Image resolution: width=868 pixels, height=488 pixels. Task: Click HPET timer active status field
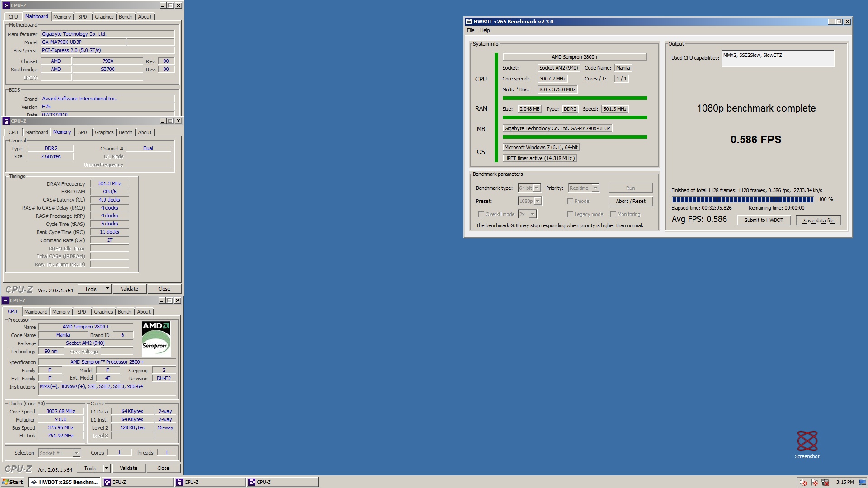539,158
